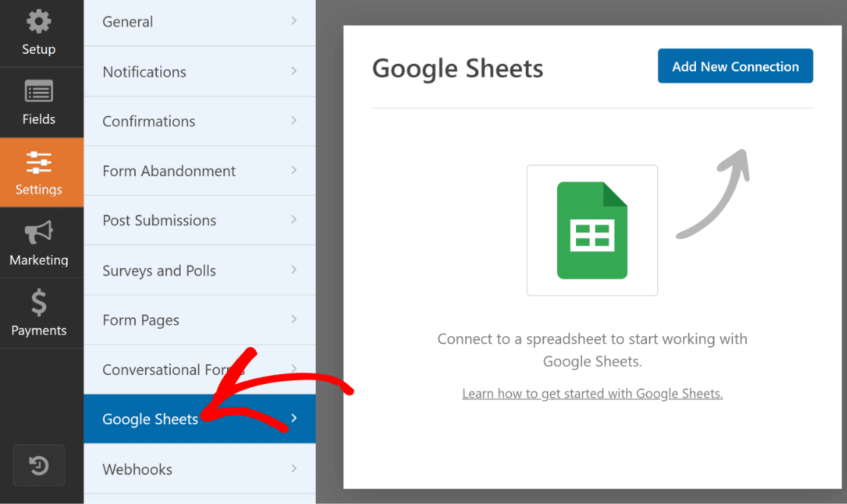Open the Marketing megaphone icon
847x504 pixels.
39,232
